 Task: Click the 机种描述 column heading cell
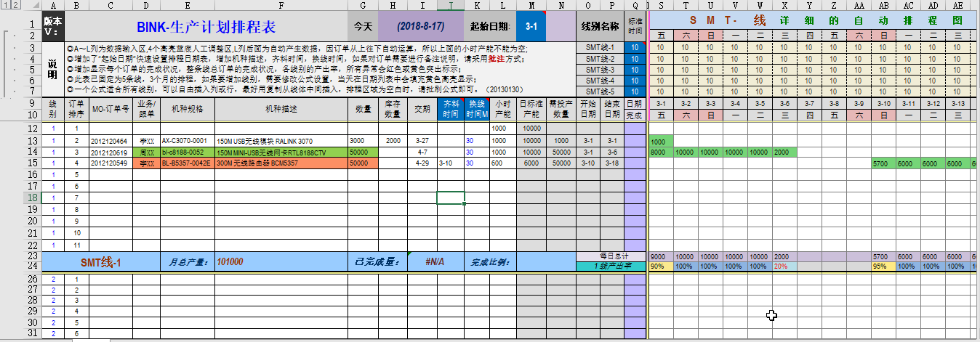pos(281,110)
